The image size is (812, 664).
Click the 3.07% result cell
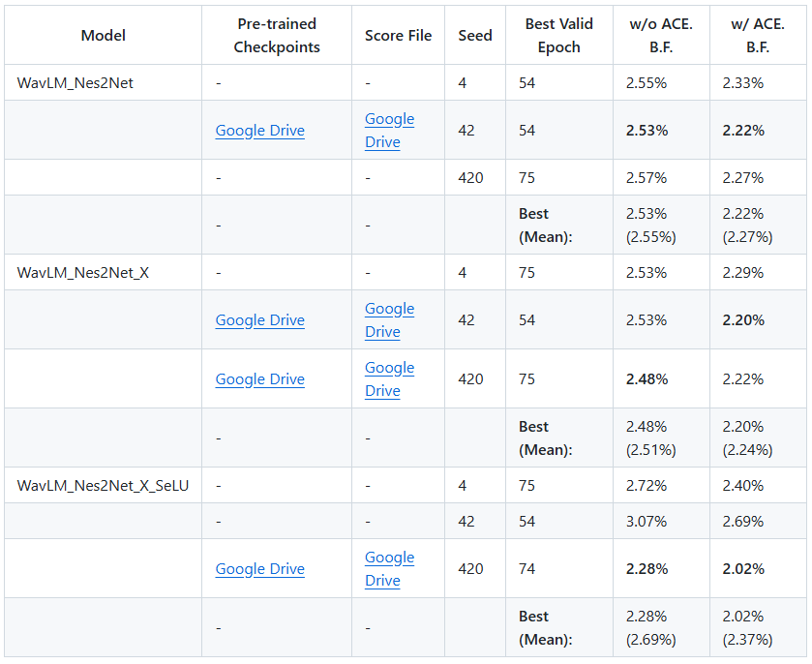click(647, 522)
